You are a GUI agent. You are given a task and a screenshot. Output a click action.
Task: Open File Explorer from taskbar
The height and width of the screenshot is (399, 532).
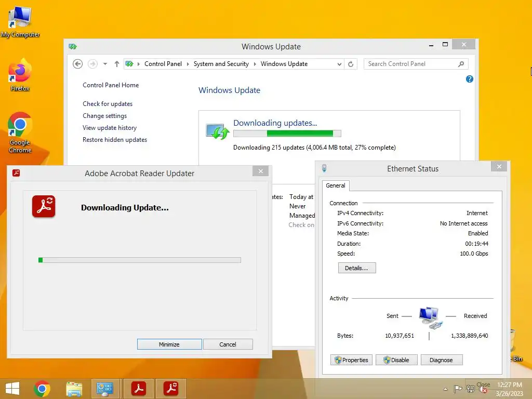coord(74,389)
